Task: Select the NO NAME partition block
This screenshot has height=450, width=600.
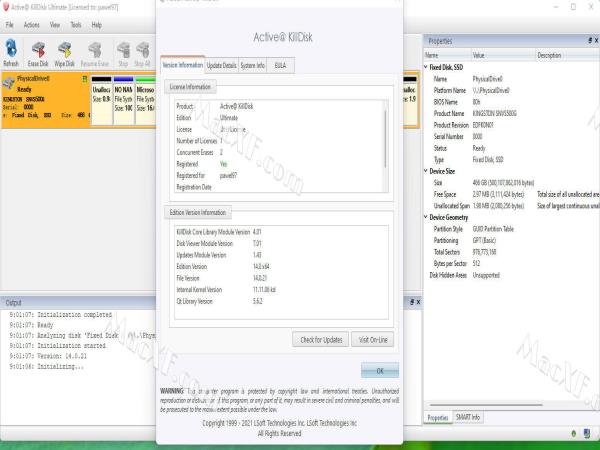Action: click(x=123, y=101)
